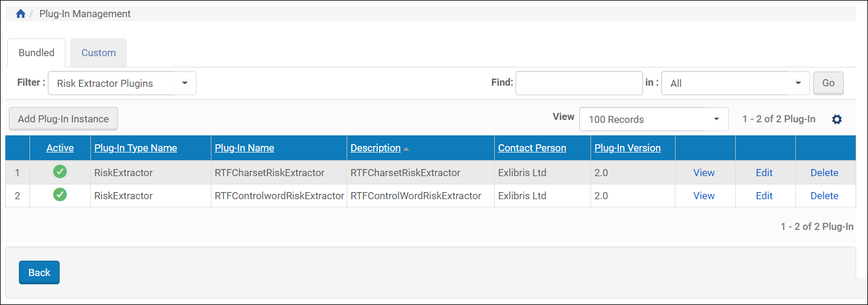Switch to the Custom tab

pos(99,53)
